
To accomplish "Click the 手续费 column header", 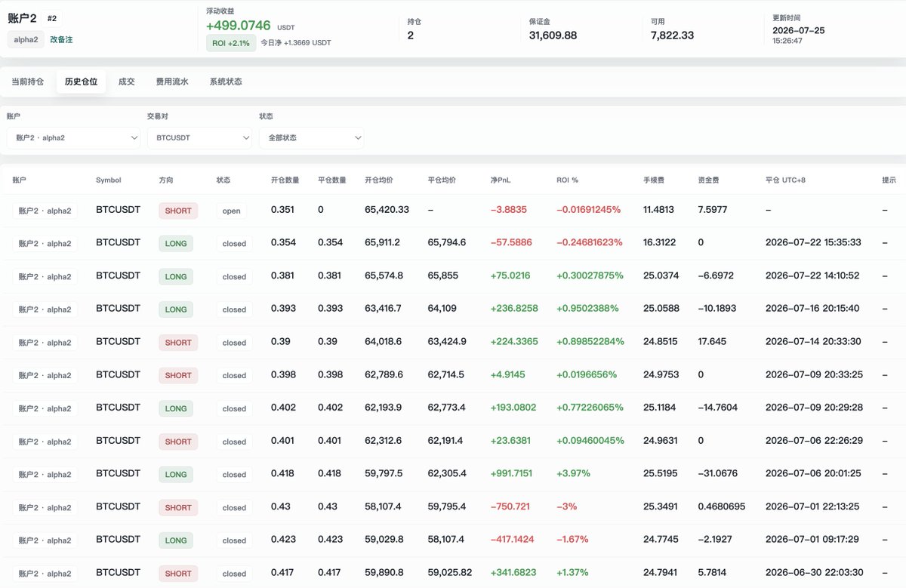I will pos(653,180).
